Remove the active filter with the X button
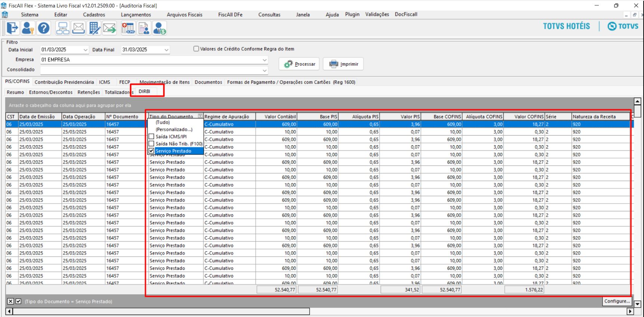This screenshot has width=644, height=317. click(10, 301)
